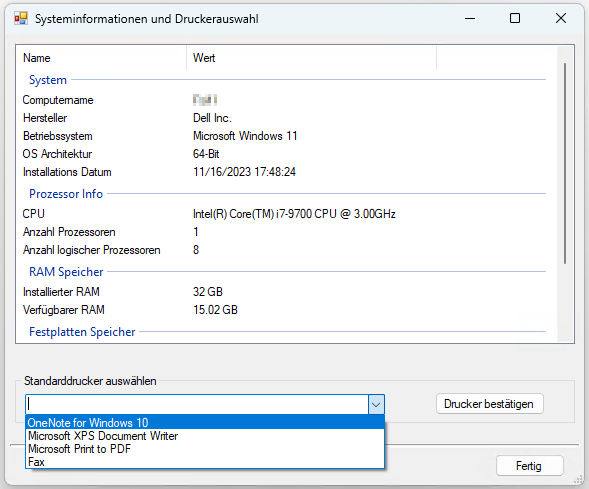This screenshot has height=489, width=589.
Task: Click the application icon in the title bar
Action: pyautogui.click(x=21, y=18)
